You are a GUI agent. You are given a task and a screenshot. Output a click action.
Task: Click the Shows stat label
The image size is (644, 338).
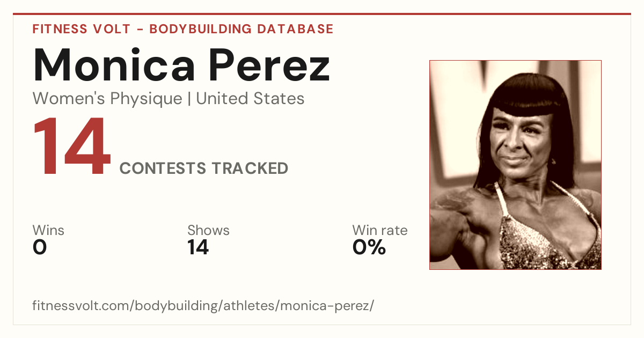pos(208,231)
